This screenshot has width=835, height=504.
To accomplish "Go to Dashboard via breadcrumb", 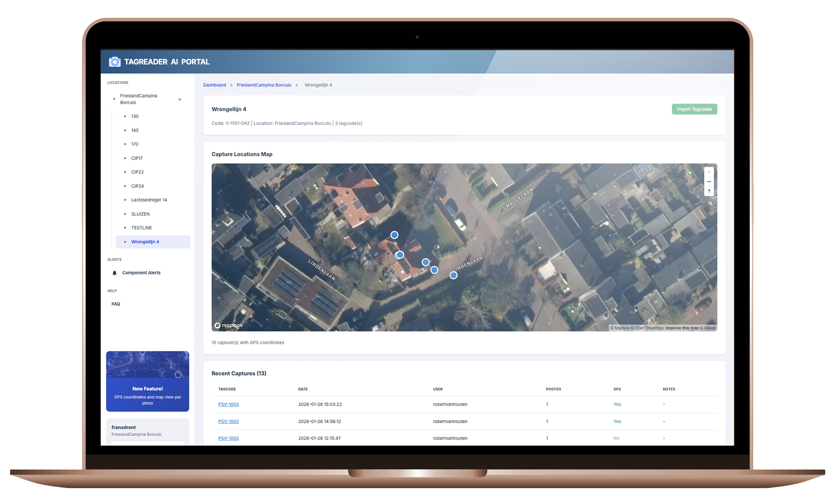I will [x=214, y=85].
